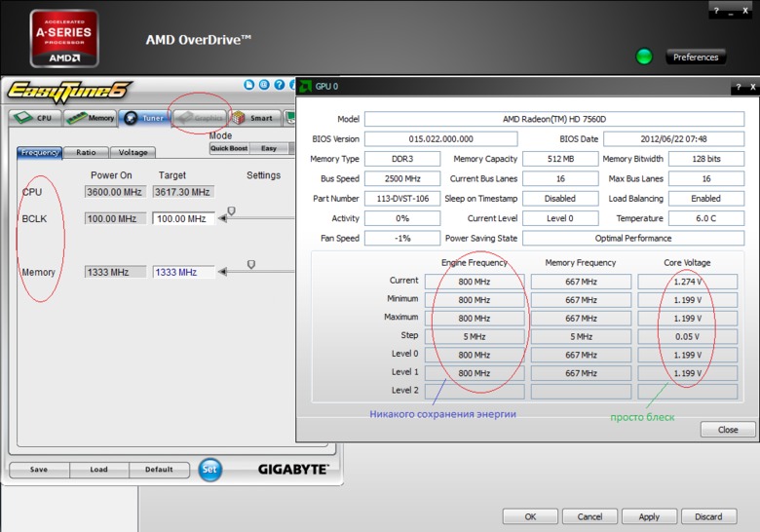Viewport: 760px width, 532px height.
Task: Click the Memory Type DDR3 value
Action: [x=402, y=159]
